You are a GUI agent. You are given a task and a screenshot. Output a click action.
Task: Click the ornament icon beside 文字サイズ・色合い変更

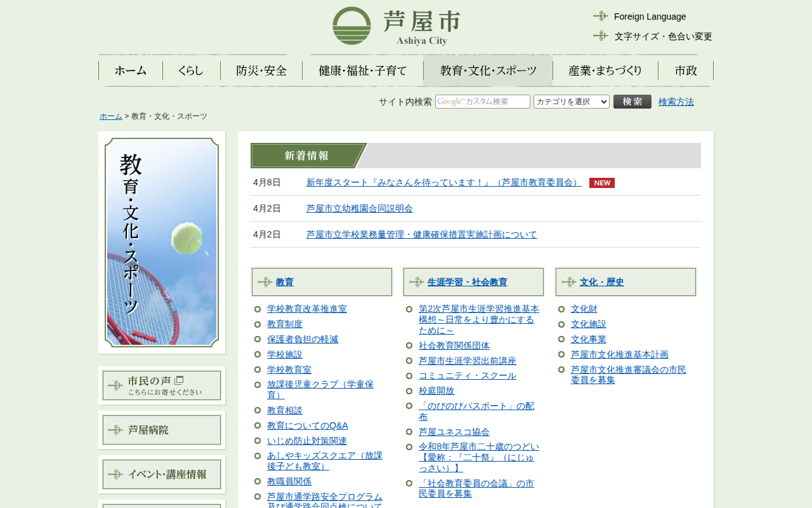click(600, 36)
